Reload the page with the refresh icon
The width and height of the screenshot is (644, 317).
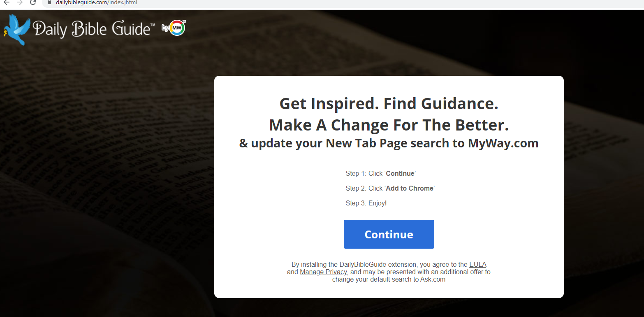pos(33,2)
